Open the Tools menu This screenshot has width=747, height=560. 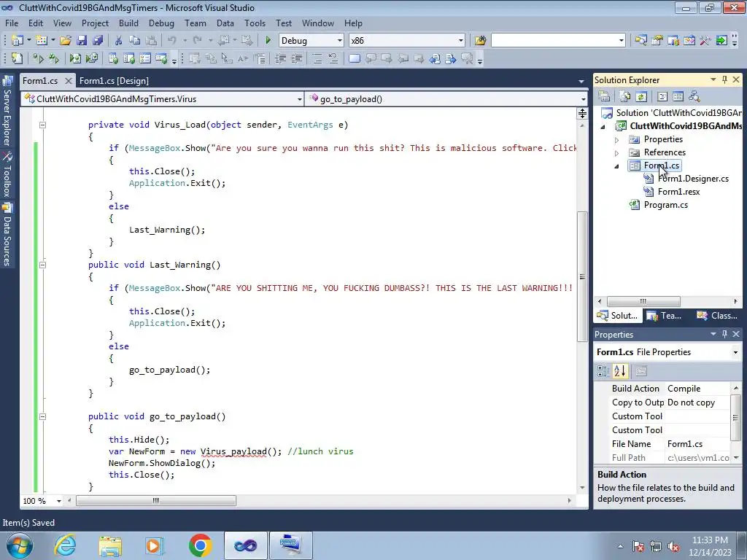[x=255, y=23]
